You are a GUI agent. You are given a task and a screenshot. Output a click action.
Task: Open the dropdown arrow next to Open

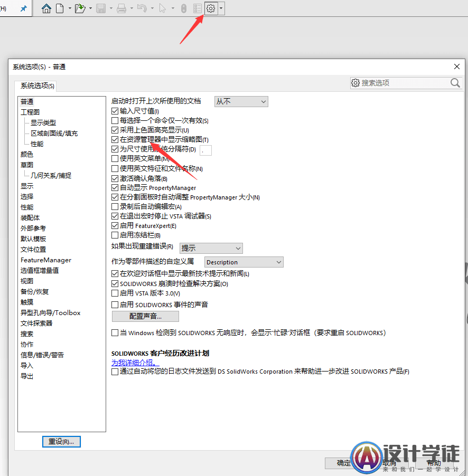click(x=90, y=8)
